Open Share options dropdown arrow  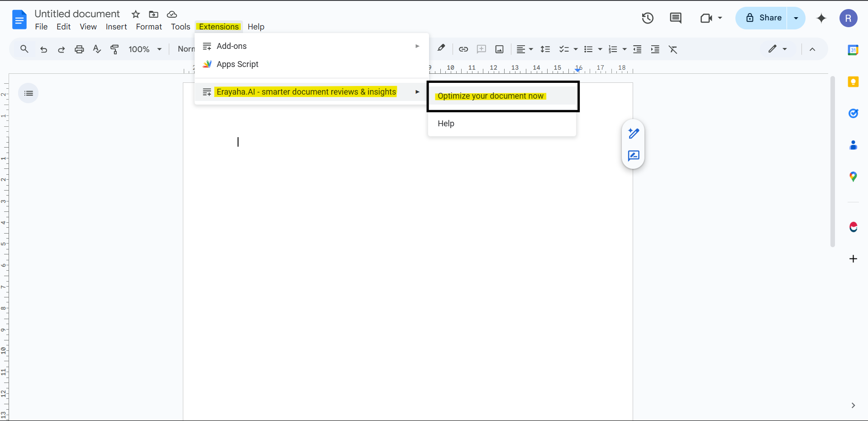pyautogui.click(x=796, y=18)
